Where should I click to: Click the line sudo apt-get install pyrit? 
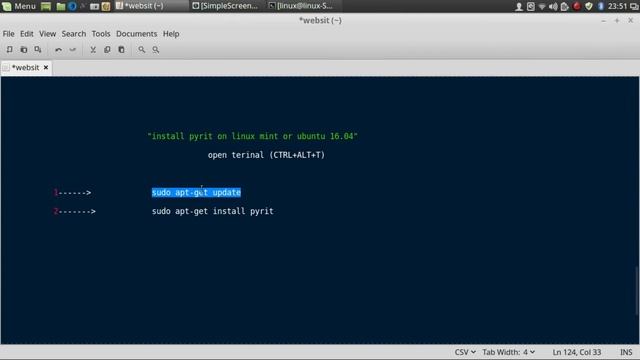pyautogui.click(x=213, y=211)
